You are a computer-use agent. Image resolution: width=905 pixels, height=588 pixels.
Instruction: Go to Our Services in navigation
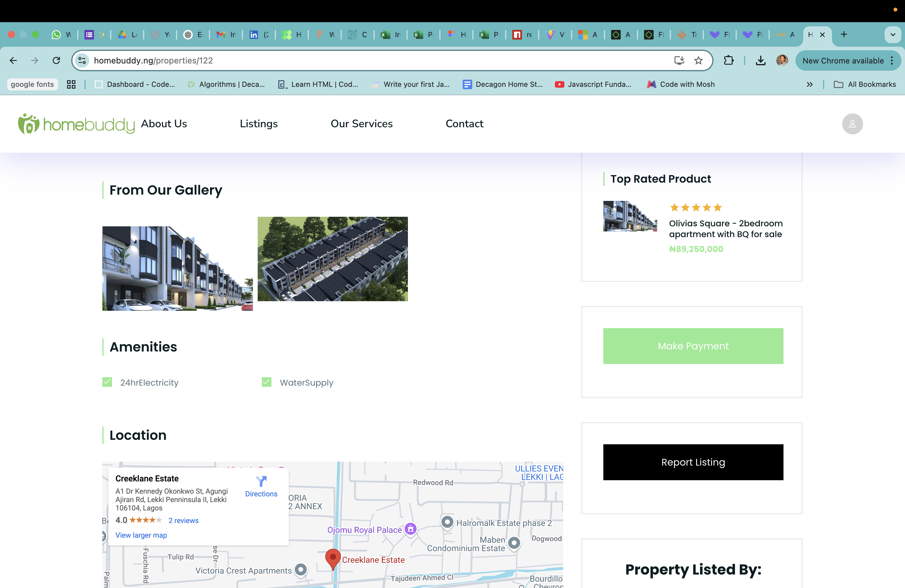coord(362,124)
